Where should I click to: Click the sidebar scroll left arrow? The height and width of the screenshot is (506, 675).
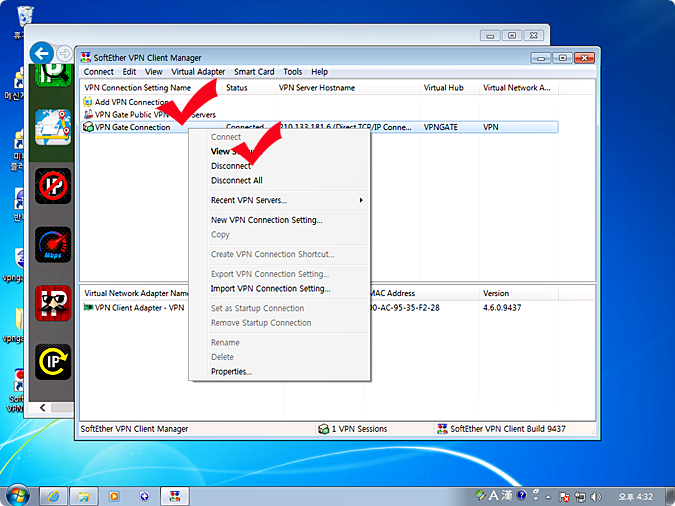coord(42,407)
